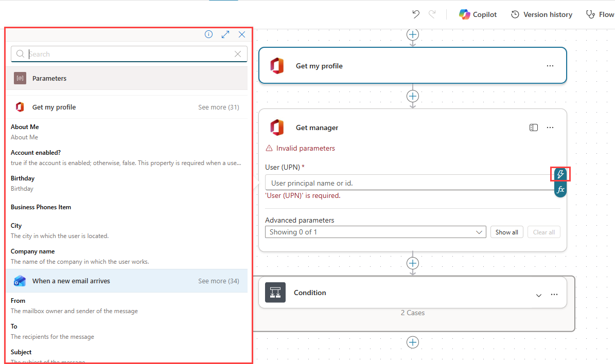The height and width of the screenshot is (364, 615).
Task: Close the dynamic content panel
Action: pos(242,34)
